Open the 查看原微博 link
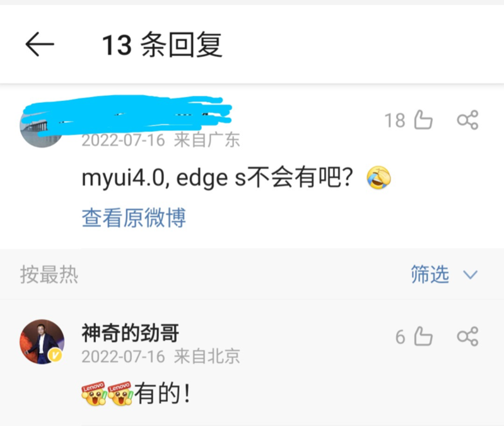Screen dimensions: 504x426 point(134,218)
